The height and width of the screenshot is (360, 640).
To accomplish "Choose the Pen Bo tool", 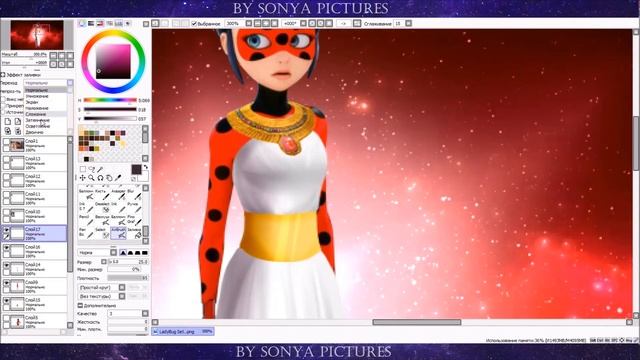I will [x=86, y=233].
